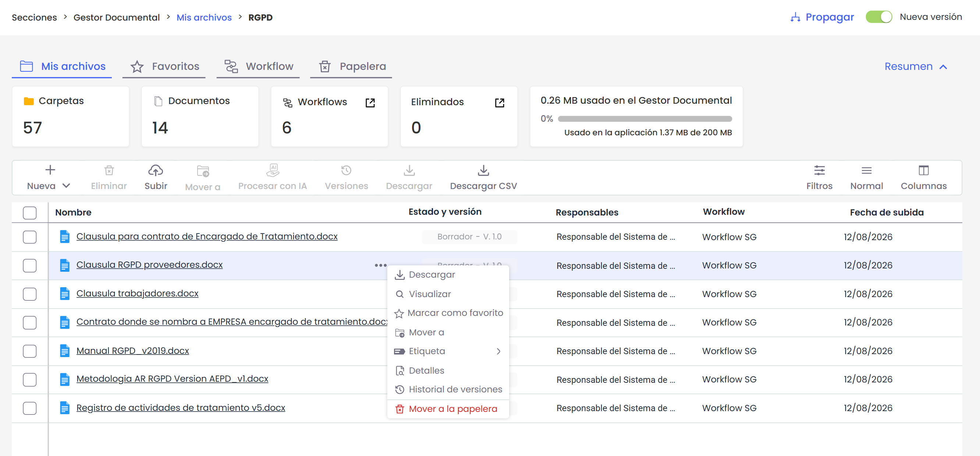Open Clausula para contrato de Encargado de Tratamiento.docx

point(207,236)
